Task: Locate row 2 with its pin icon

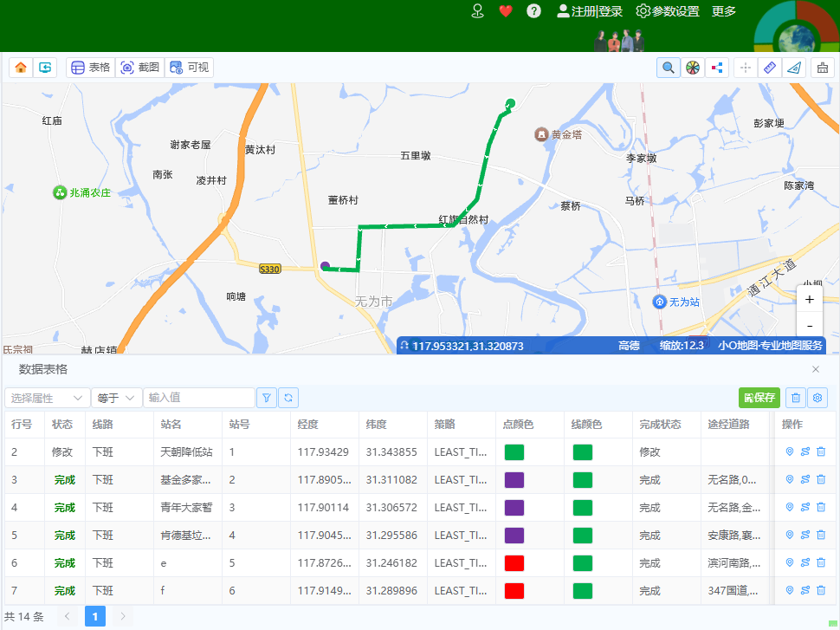Action: coord(789,451)
